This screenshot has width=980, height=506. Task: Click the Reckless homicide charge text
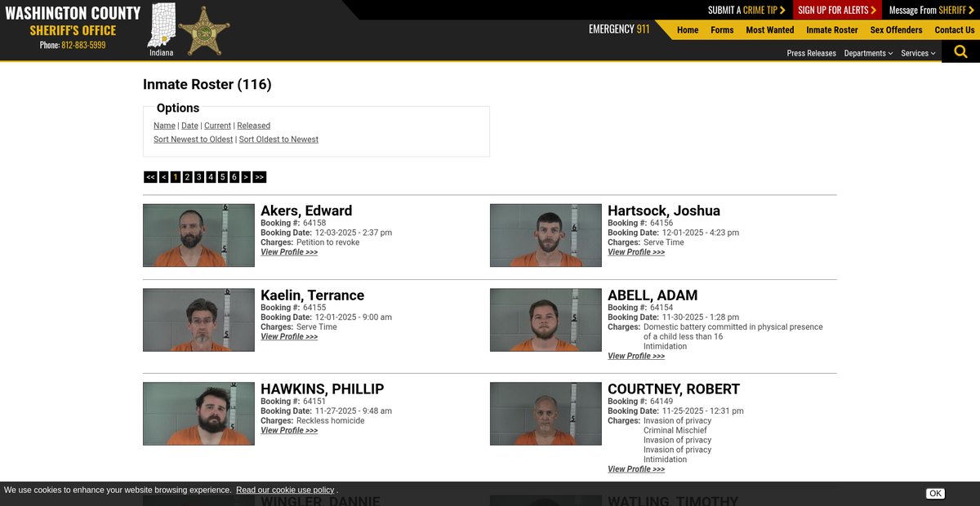(x=331, y=421)
